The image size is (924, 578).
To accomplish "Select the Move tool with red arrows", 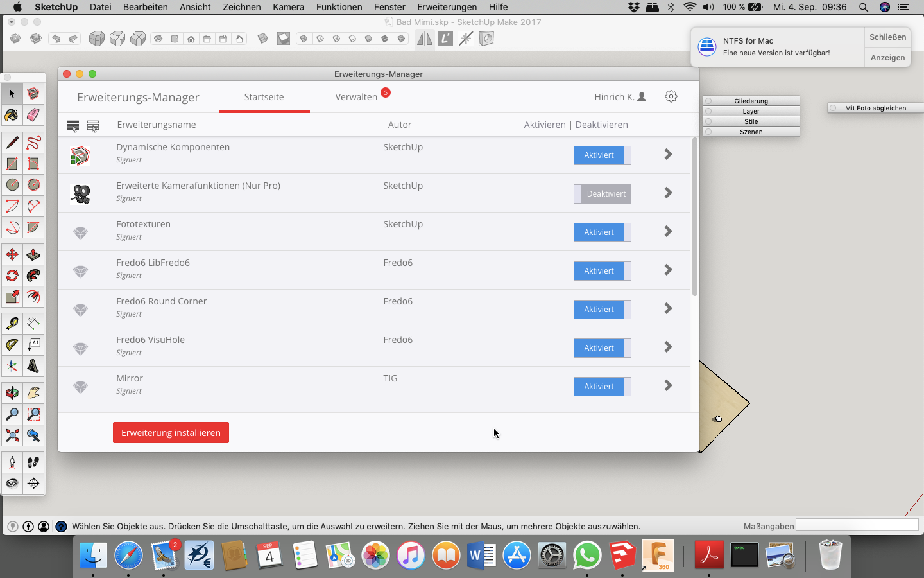I will pos(12,254).
